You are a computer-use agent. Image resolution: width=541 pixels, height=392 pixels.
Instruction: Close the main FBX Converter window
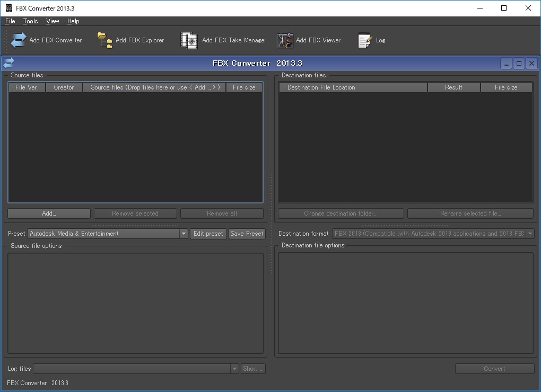pyautogui.click(x=528, y=8)
